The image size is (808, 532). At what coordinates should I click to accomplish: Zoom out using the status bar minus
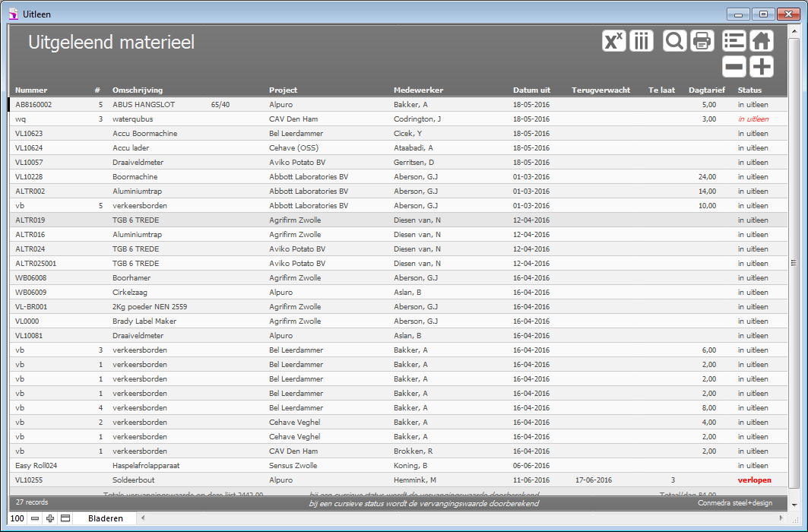(35, 518)
